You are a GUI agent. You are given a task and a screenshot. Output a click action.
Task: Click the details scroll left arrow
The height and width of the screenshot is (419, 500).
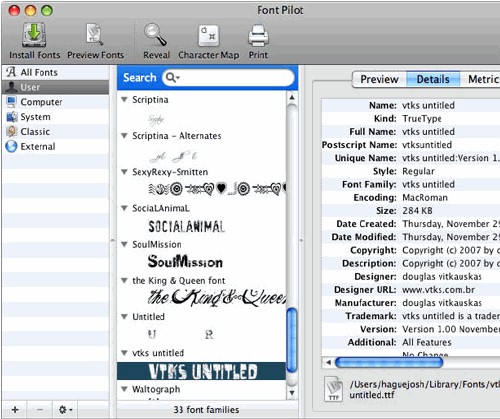(328, 362)
